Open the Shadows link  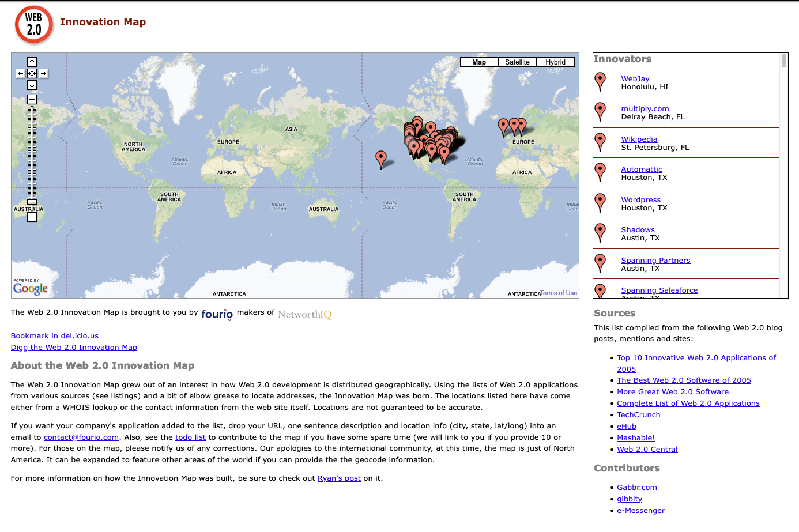pyautogui.click(x=638, y=230)
